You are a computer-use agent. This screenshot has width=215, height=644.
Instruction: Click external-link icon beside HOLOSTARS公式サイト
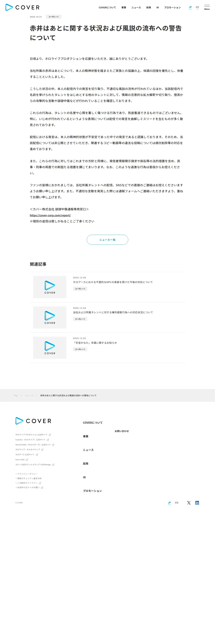[x=53, y=445]
